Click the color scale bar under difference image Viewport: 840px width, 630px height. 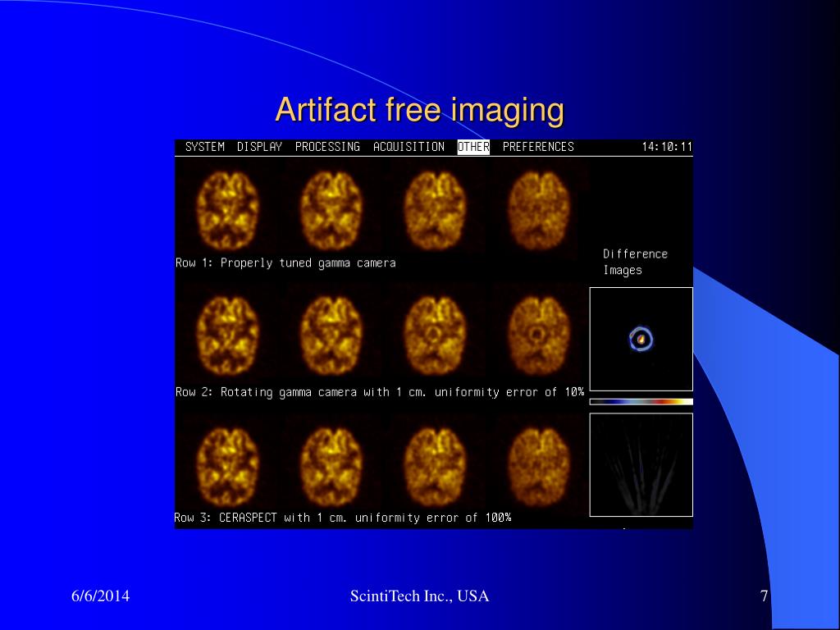pyautogui.click(x=641, y=402)
